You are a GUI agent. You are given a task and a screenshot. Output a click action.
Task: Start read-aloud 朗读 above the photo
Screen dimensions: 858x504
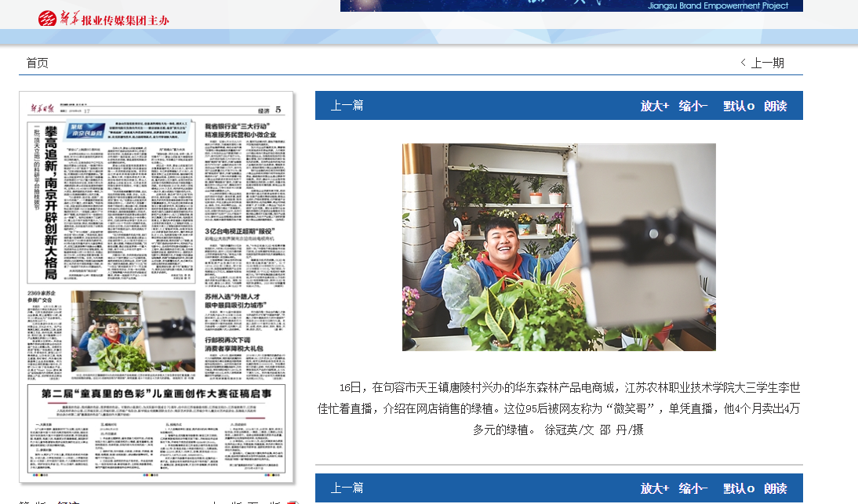click(776, 106)
